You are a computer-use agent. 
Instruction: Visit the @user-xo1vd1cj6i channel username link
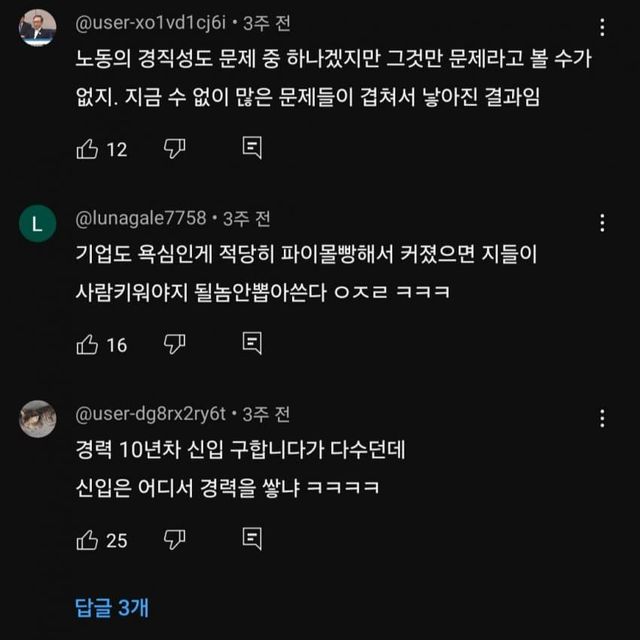click(152, 23)
